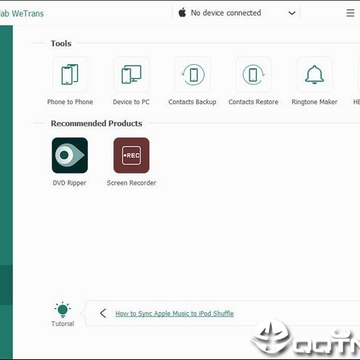
Task: Open the hamburger menu icon
Action: (x=350, y=13)
